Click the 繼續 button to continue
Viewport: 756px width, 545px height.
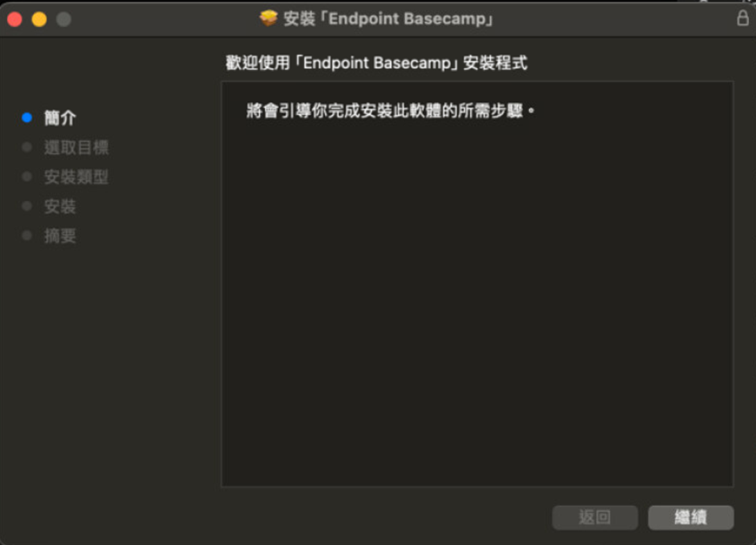click(x=690, y=517)
